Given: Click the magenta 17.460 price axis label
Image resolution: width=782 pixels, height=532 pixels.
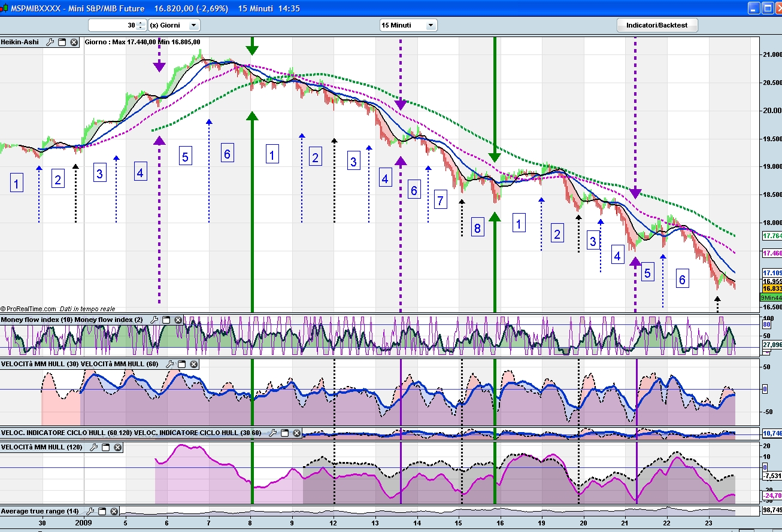Looking at the screenshot, I should [771, 254].
